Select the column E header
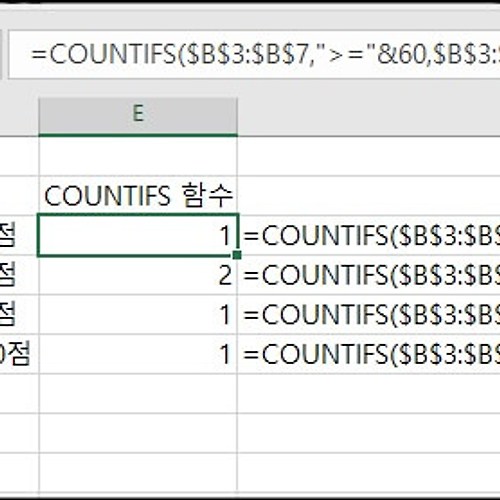Viewport: 500px width, 500px height. click(x=138, y=116)
